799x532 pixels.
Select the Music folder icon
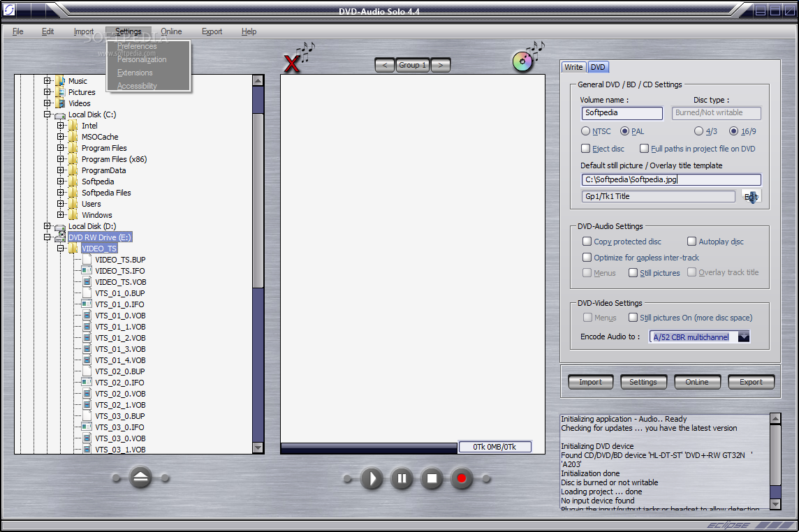pos(61,80)
